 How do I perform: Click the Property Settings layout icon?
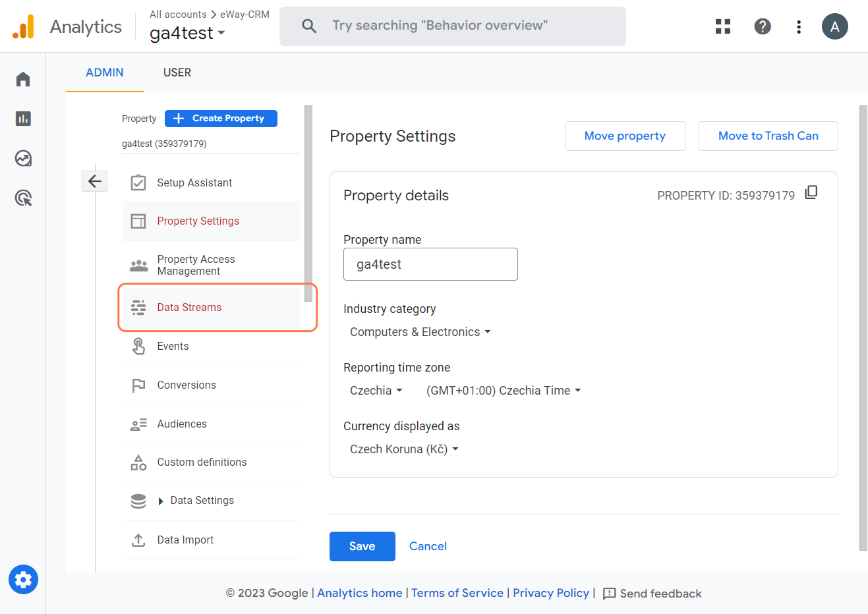coord(138,221)
